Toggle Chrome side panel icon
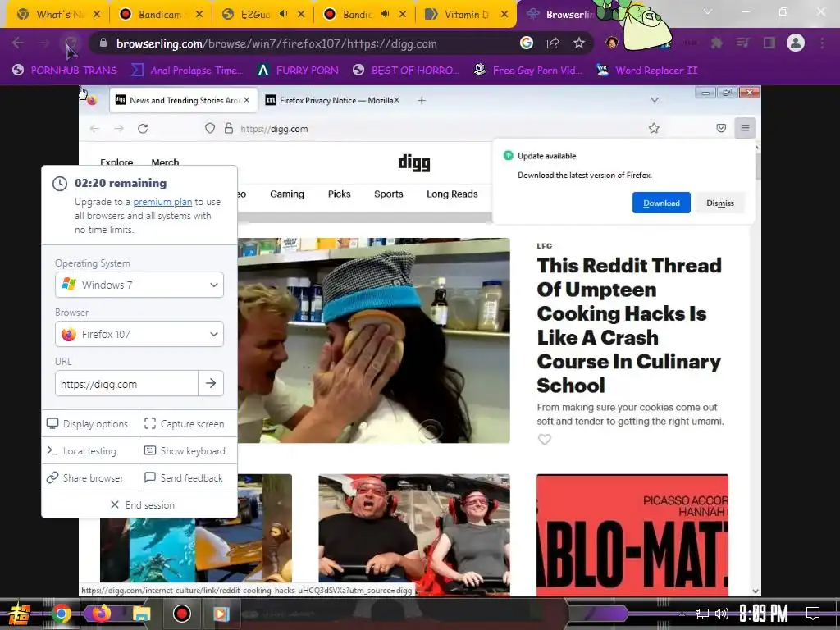Viewport: 840px width, 630px height. pyautogui.click(x=769, y=43)
